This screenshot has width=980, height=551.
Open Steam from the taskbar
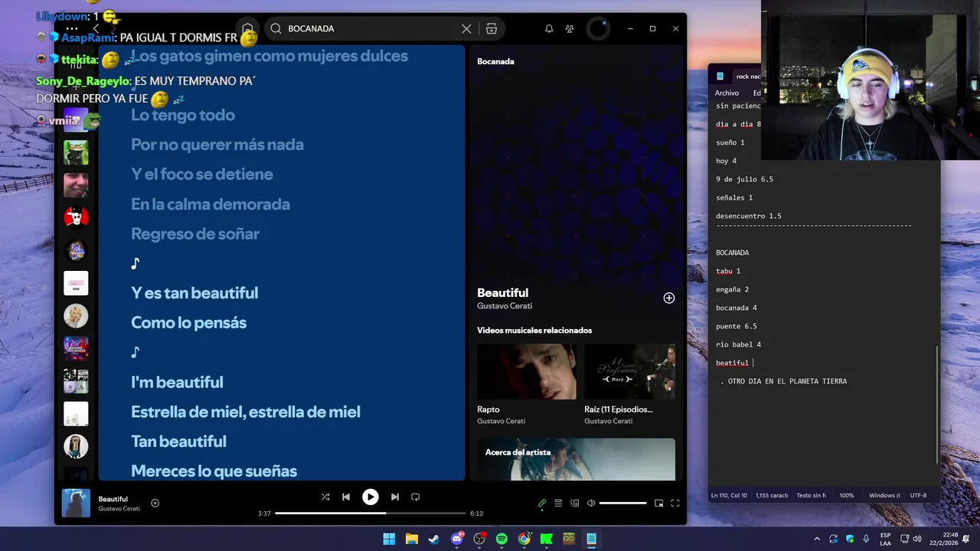click(434, 539)
